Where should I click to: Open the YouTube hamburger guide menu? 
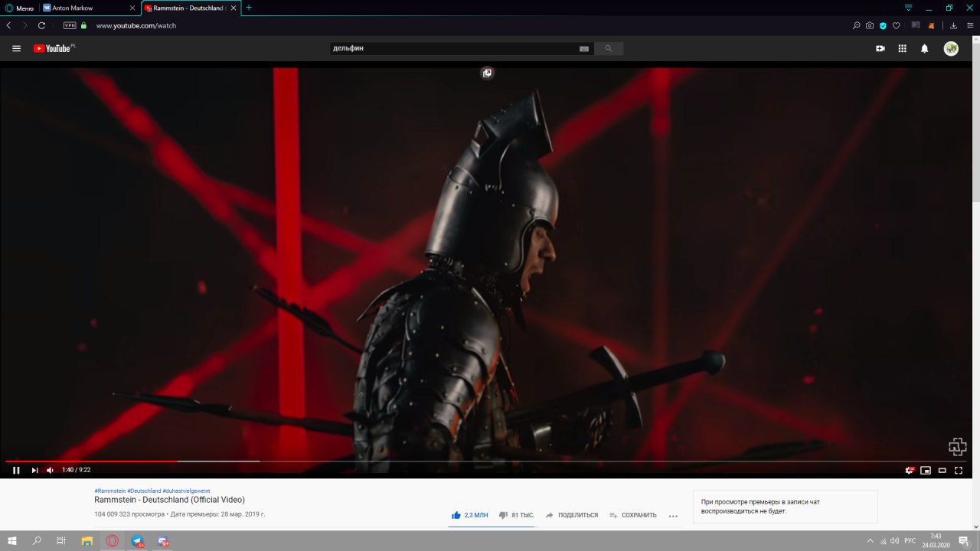pyautogui.click(x=16, y=48)
